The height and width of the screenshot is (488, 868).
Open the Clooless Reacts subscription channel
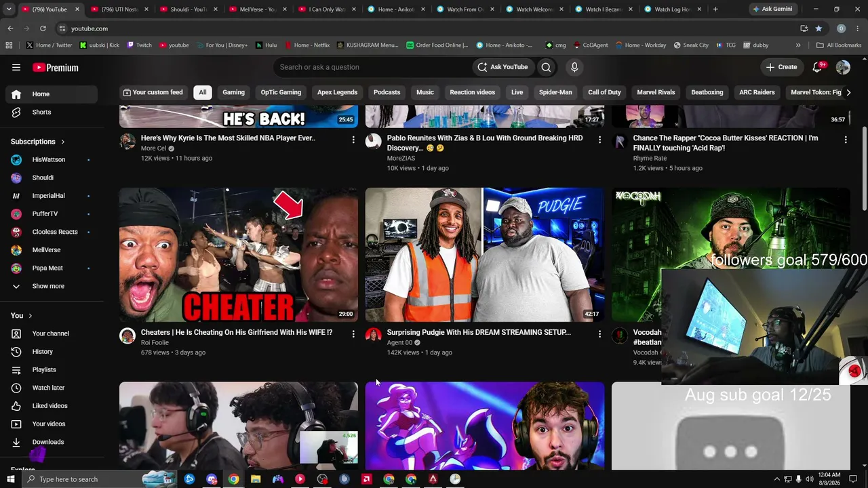tap(52, 232)
